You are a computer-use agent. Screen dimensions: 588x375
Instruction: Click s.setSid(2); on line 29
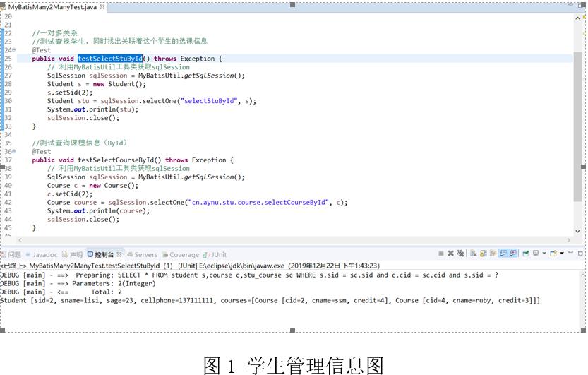(70, 93)
